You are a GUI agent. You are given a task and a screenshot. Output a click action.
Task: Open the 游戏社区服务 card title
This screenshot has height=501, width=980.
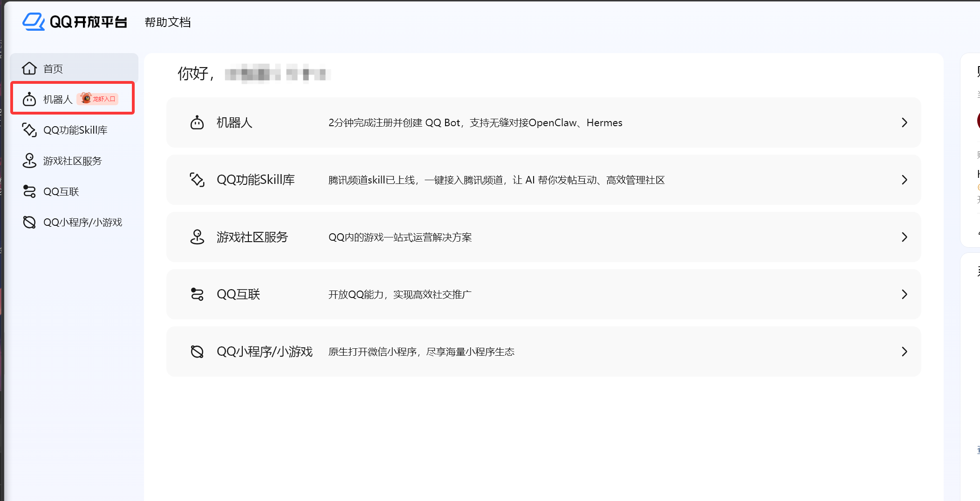[x=252, y=237]
